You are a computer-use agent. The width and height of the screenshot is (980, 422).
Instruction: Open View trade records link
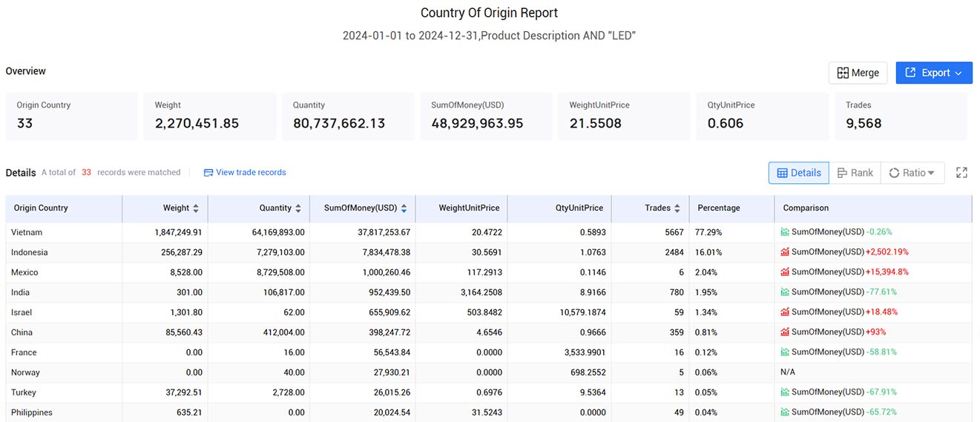[251, 172]
